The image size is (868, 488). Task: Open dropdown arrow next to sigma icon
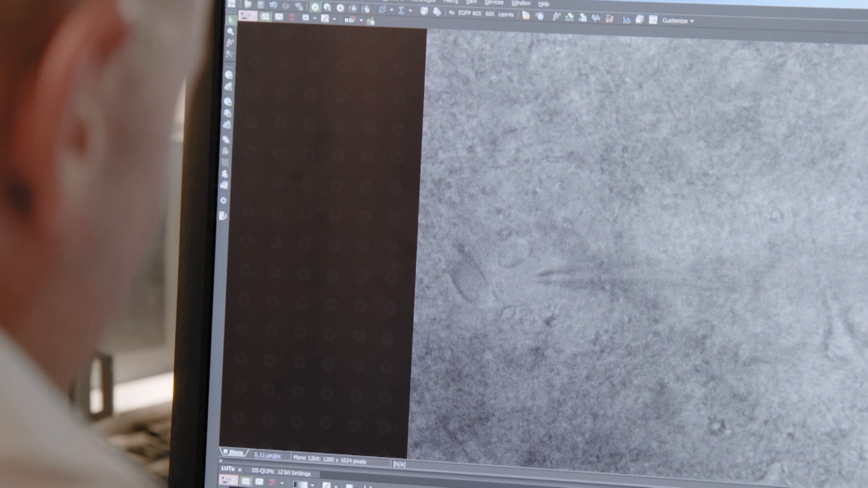pyautogui.click(x=410, y=10)
